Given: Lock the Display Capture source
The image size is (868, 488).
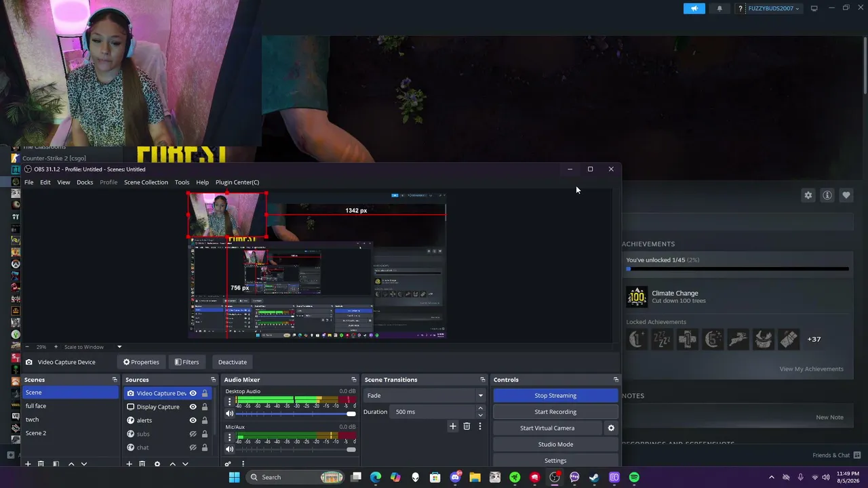Looking at the screenshot, I should click(x=204, y=407).
